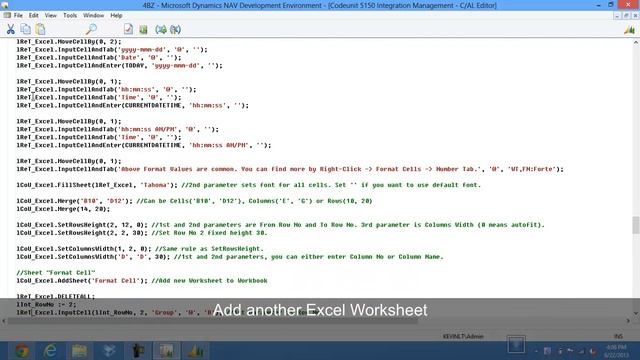Click the vertical scrollbar up arrow

click(636, 42)
